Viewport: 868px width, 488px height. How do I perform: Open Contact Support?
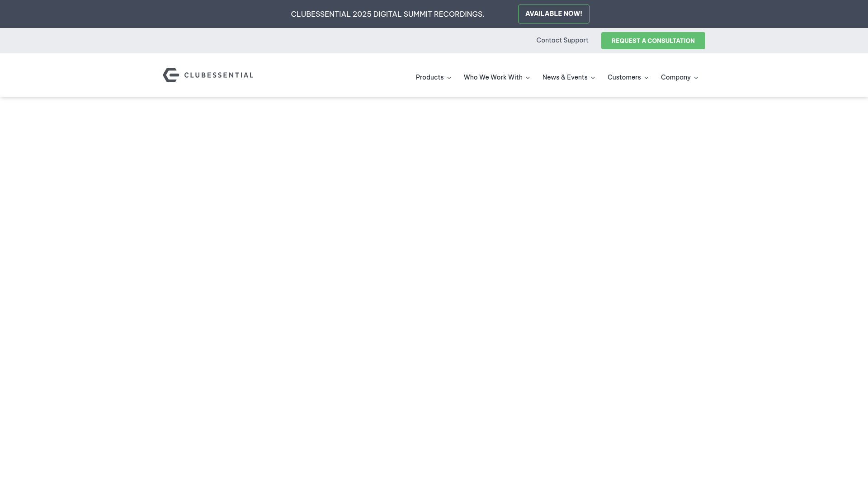[562, 40]
